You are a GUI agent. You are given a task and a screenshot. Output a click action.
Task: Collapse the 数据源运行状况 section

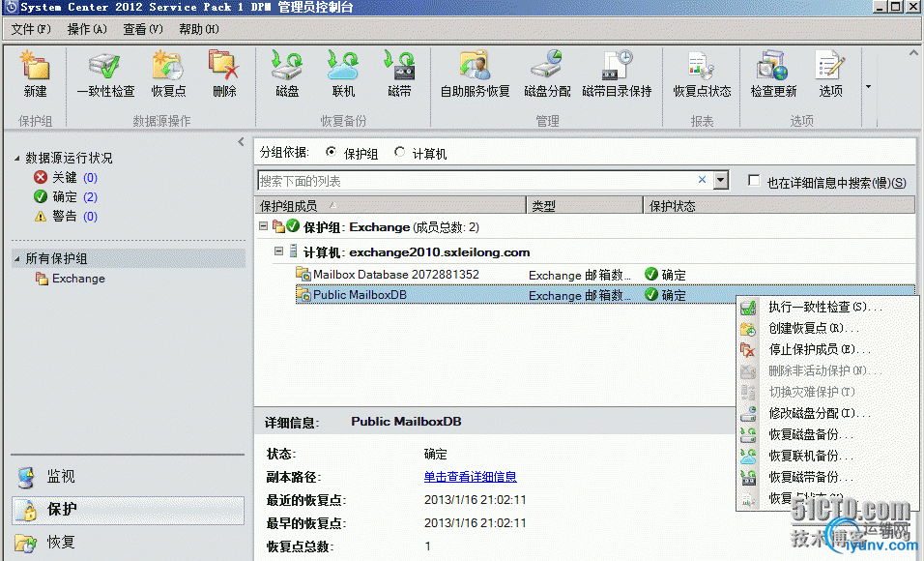tap(17, 158)
